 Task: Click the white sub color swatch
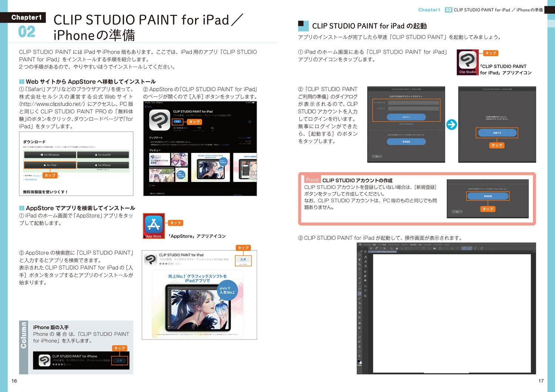tap(361, 363)
